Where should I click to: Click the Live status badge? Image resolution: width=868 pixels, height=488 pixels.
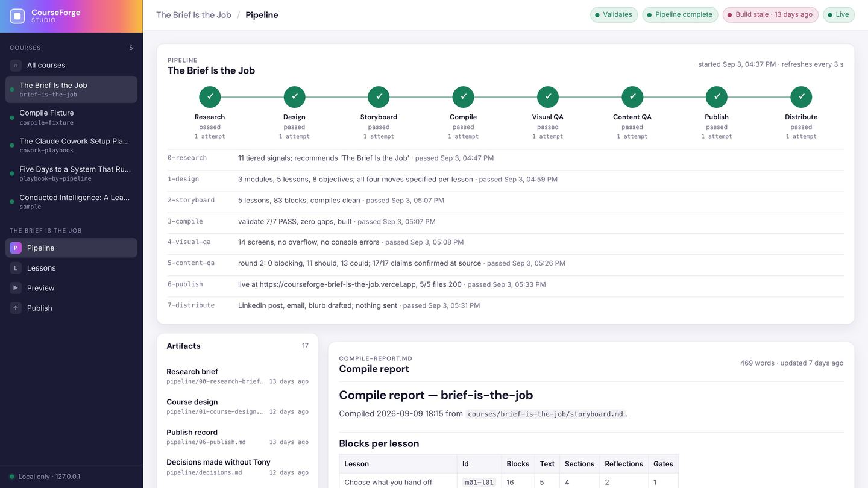click(838, 15)
